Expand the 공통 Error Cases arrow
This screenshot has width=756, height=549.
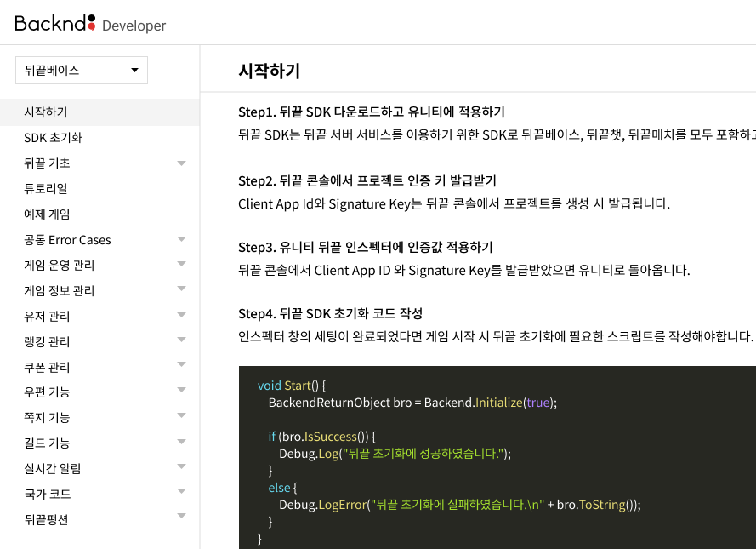(181, 239)
